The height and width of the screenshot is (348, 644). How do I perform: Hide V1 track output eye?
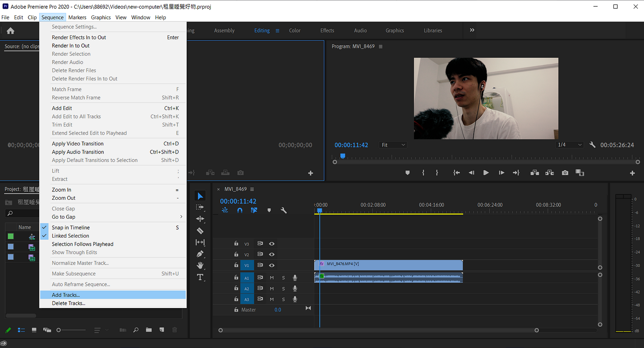pyautogui.click(x=272, y=265)
